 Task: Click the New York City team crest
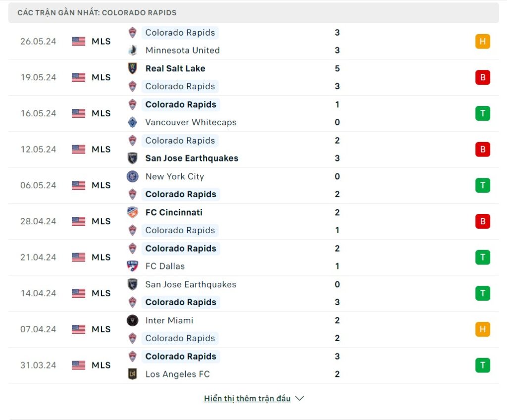click(x=132, y=176)
